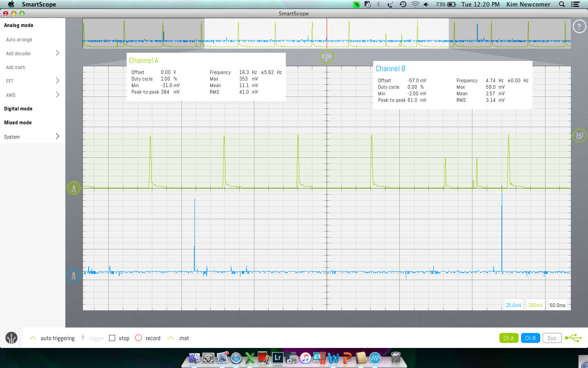Viewport: 588px width, 368px height.
Task: Click the Channel A x1 probe indicator
Action: coord(74,188)
